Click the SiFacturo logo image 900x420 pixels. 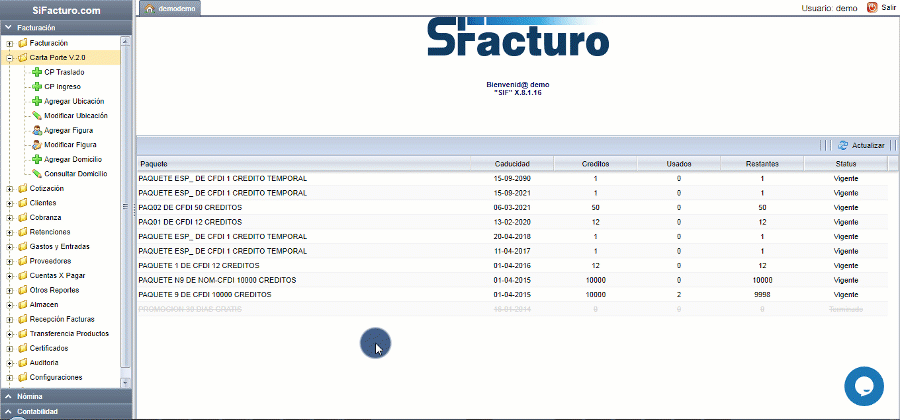(518, 36)
